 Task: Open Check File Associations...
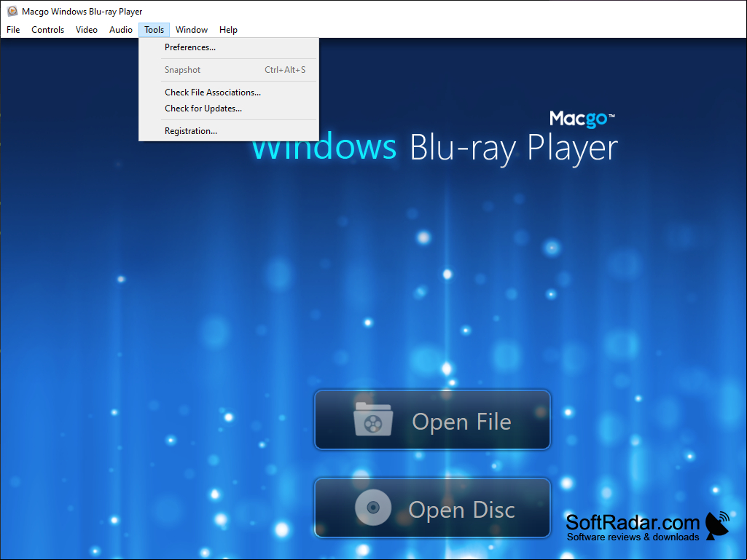pos(229,92)
